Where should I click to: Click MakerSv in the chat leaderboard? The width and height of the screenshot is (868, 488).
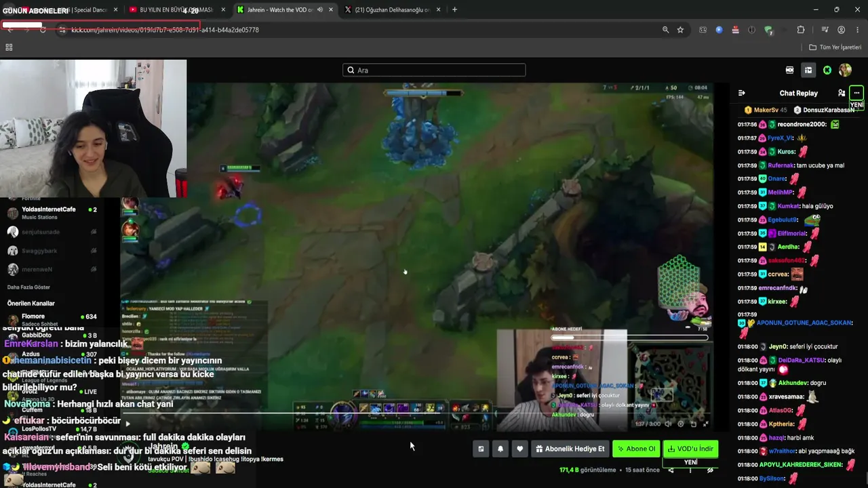tap(766, 110)
